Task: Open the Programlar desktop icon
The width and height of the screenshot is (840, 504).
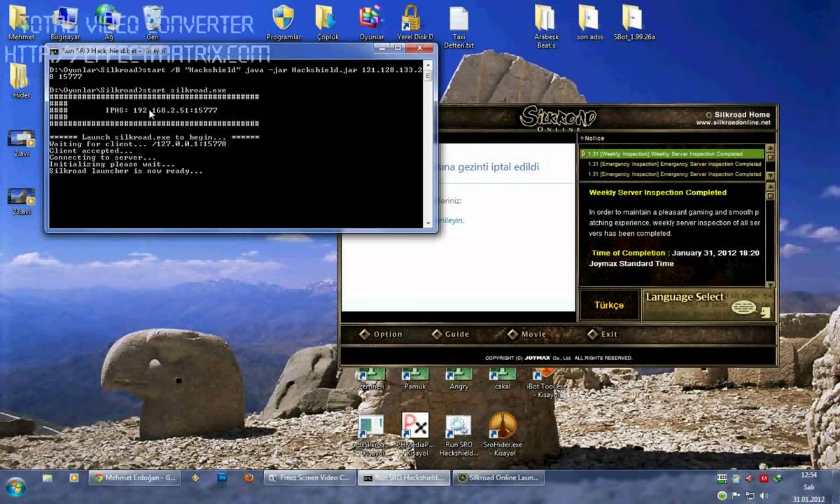Action: (283, 21)
